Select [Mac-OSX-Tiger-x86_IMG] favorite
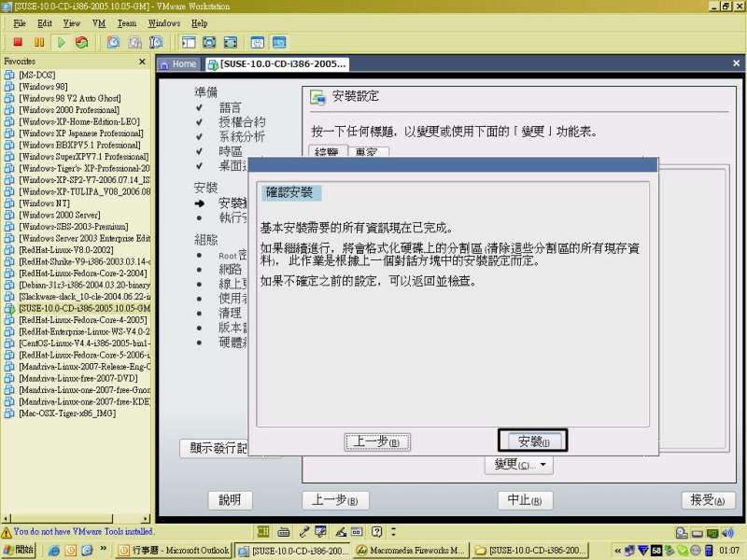Viewport: 747px width, 560px height. (x=67, y=413)
